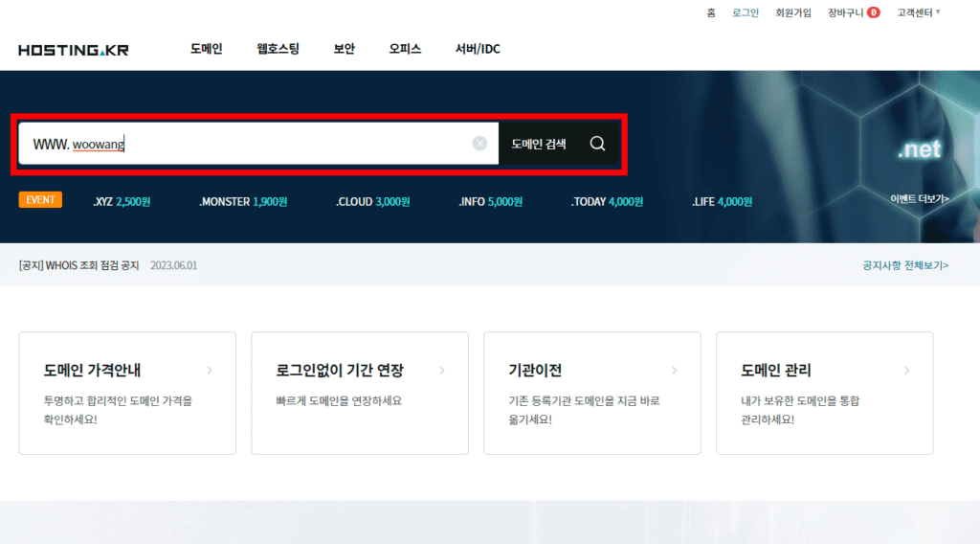Open the 웹호스팅 menu
980x544 pixels.
point(278,49)
